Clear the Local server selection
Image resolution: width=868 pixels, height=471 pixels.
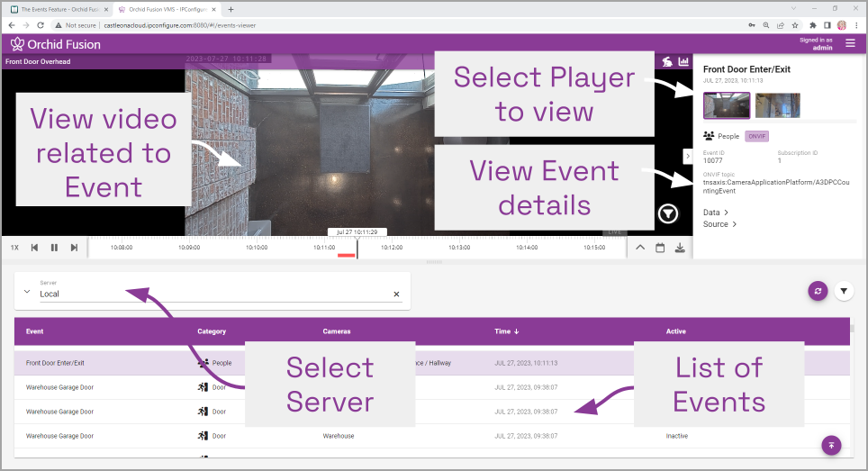(x=396, y=294)
